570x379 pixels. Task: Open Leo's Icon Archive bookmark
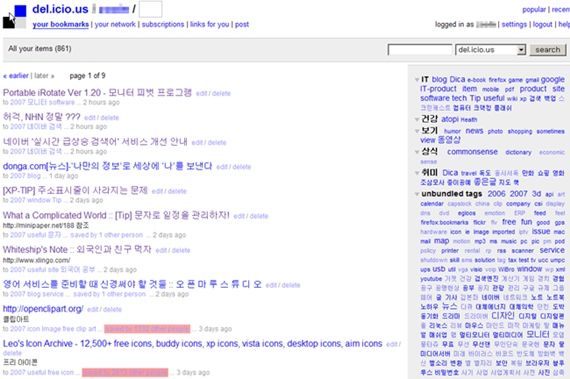(193, 343)
